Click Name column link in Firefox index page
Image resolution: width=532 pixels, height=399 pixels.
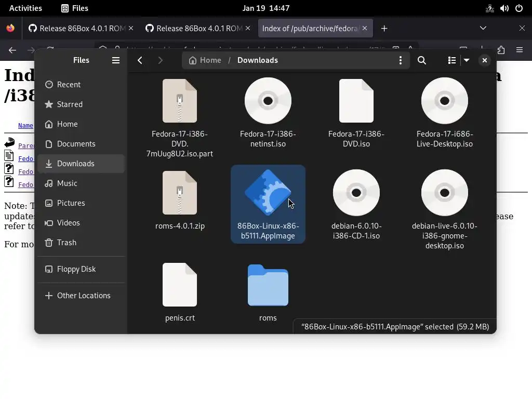tap(25, 126)
